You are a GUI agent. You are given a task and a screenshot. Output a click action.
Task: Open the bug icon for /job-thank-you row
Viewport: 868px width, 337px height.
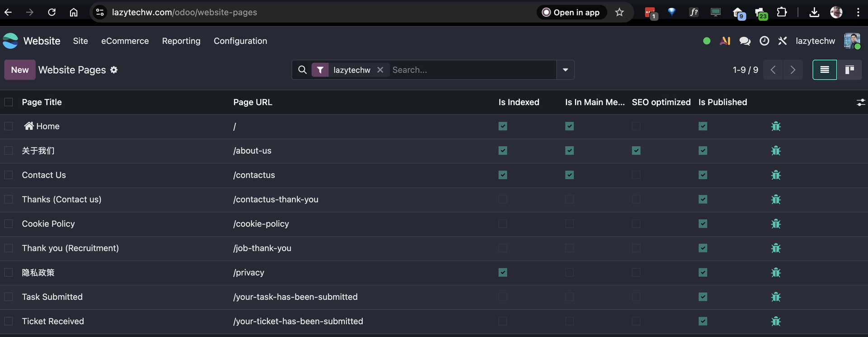(x=776, y=248)
